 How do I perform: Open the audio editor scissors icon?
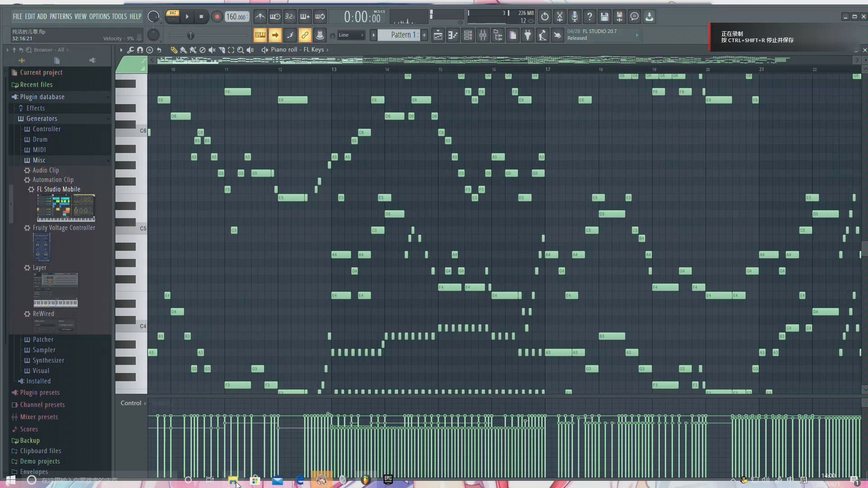coord(560,17)
